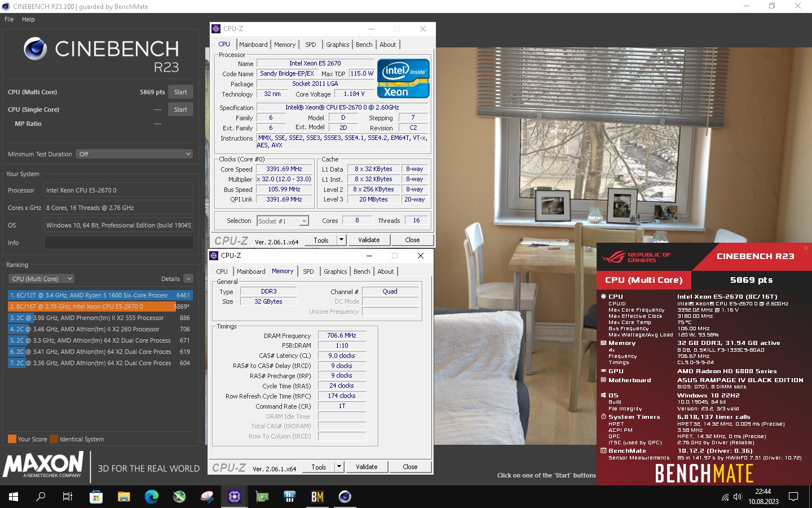Image resolution: width=812 pixels, height=508 pixels.
Task: Open About tab in lower CPU-Z window
Action: (x=386, y=271)
